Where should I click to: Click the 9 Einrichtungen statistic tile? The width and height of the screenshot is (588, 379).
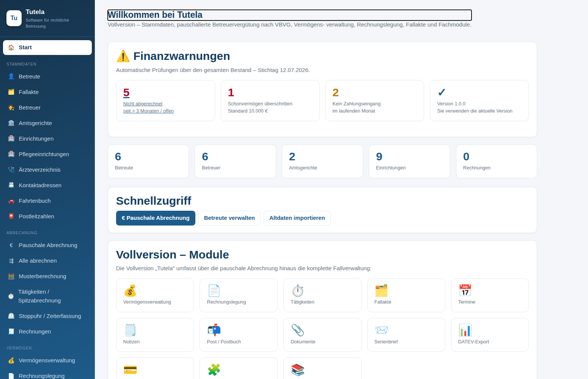point(409,161)
